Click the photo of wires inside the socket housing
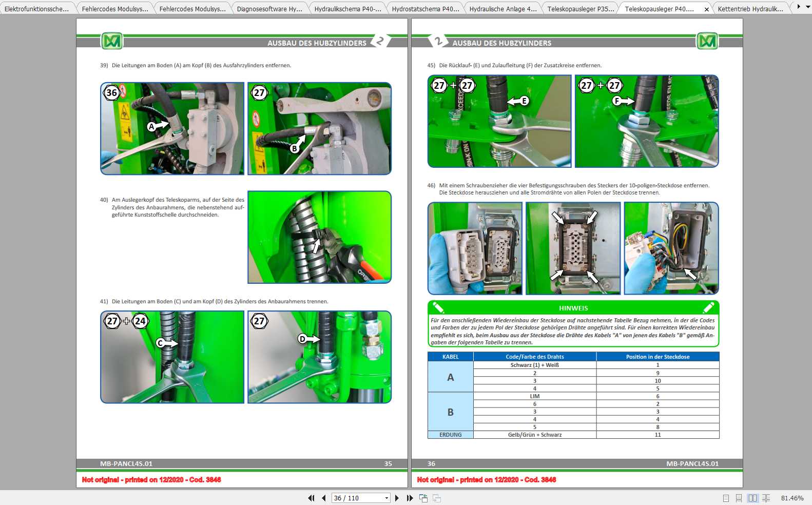 point(671,248)
